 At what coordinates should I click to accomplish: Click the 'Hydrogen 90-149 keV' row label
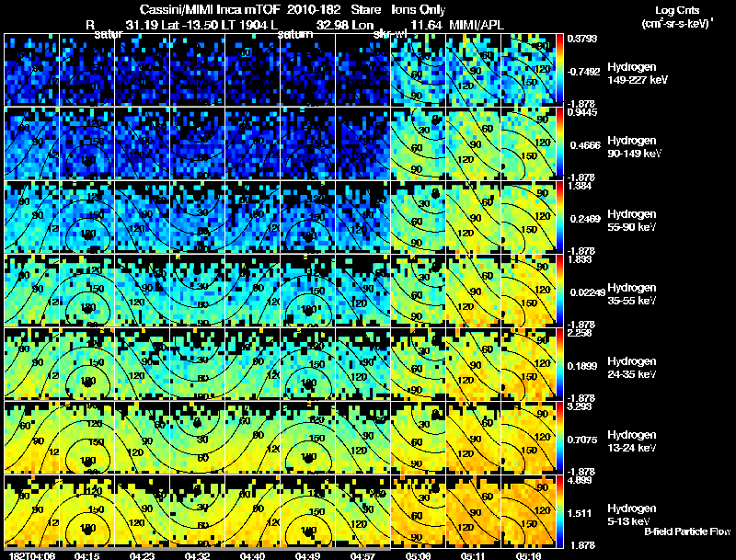click(635, 147)
